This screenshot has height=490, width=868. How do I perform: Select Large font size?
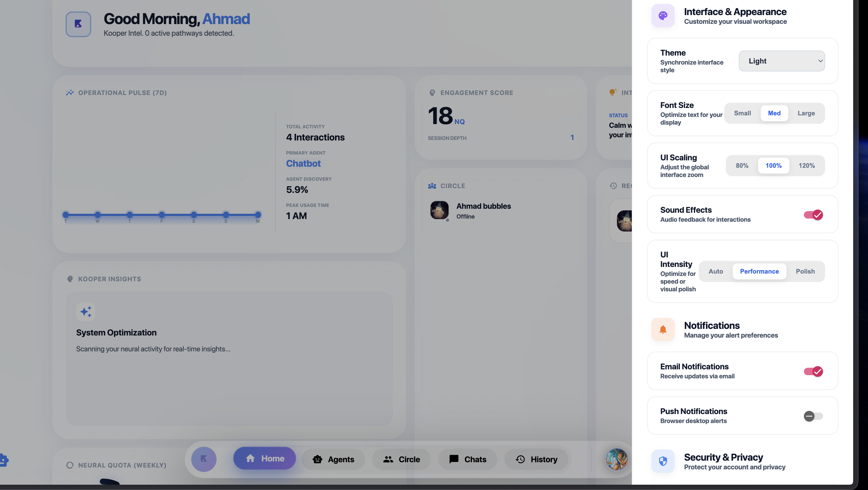[x=806, y=113]
